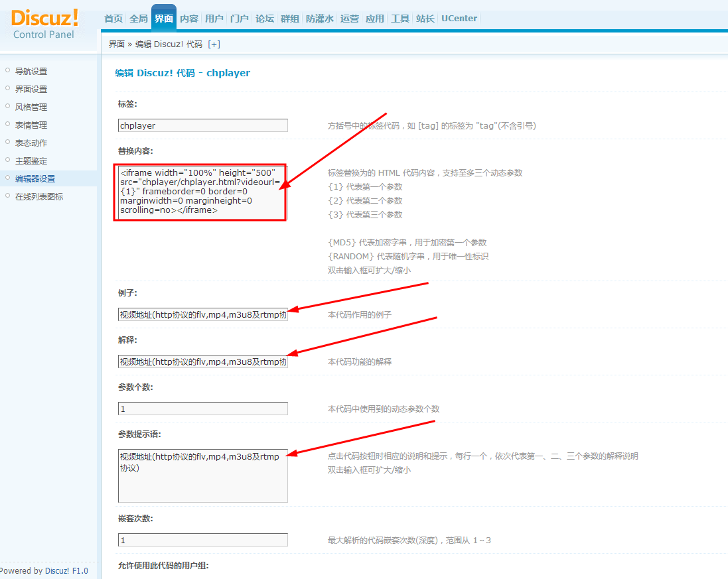Open the 运营 top navigation tab
The height and width of the screenshot is (579, 728).
pyautogui.click(x=349, y=19)
